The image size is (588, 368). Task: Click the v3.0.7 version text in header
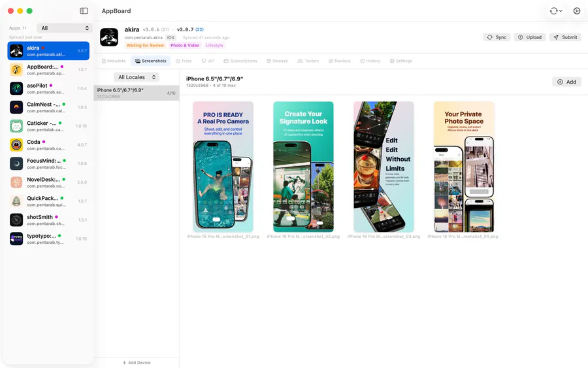(x=186, y=29)
